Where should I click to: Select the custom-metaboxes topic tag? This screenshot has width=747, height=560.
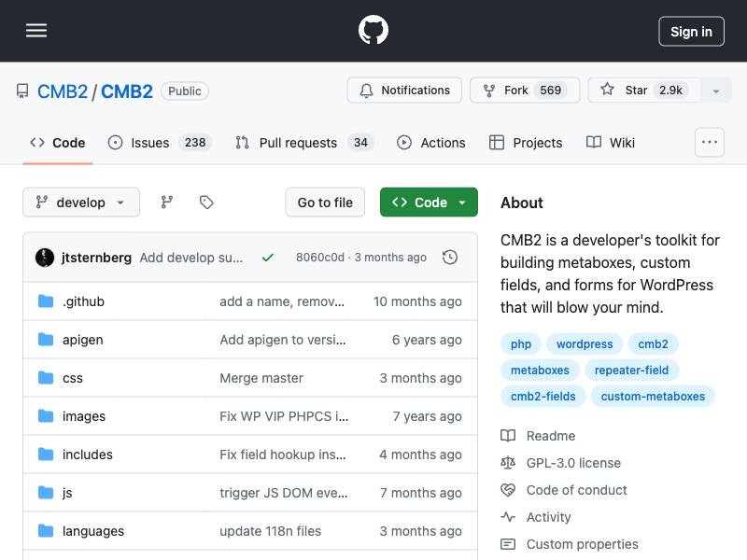pyautogui.click(x=653, y=396)
